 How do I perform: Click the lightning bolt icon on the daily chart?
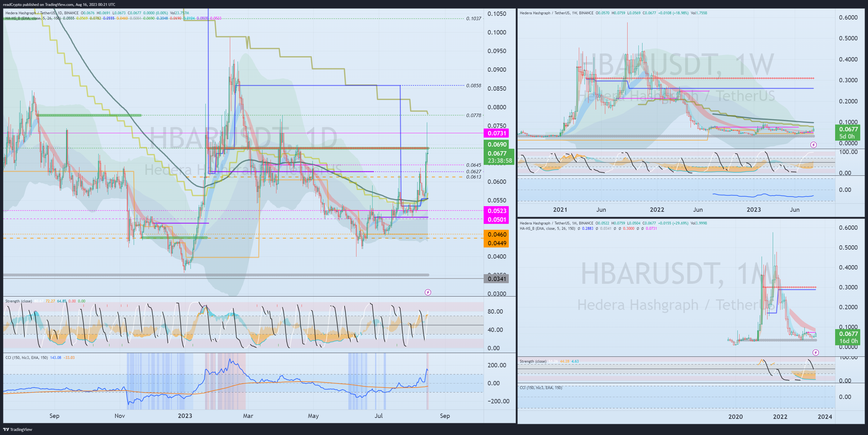(427, 292)
